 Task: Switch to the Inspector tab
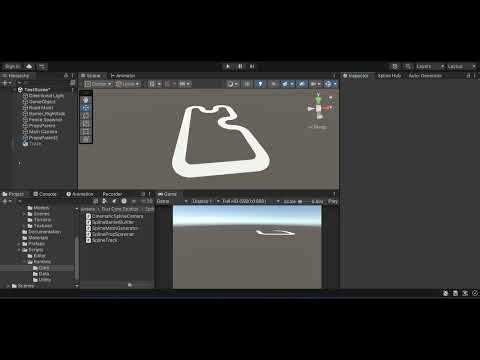tap(356, 76)
